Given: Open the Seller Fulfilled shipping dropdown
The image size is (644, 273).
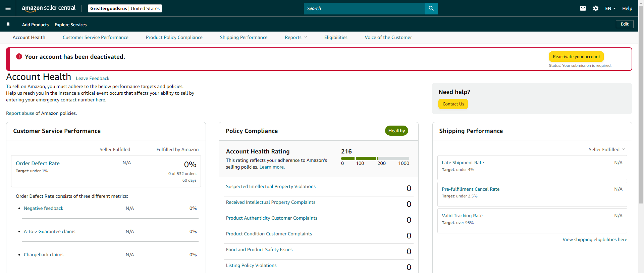Looking at the screenshot, I should click(x=607, y=149).
